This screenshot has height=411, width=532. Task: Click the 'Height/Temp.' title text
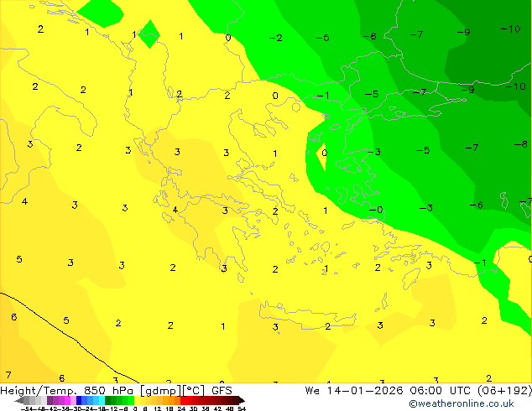39,391
